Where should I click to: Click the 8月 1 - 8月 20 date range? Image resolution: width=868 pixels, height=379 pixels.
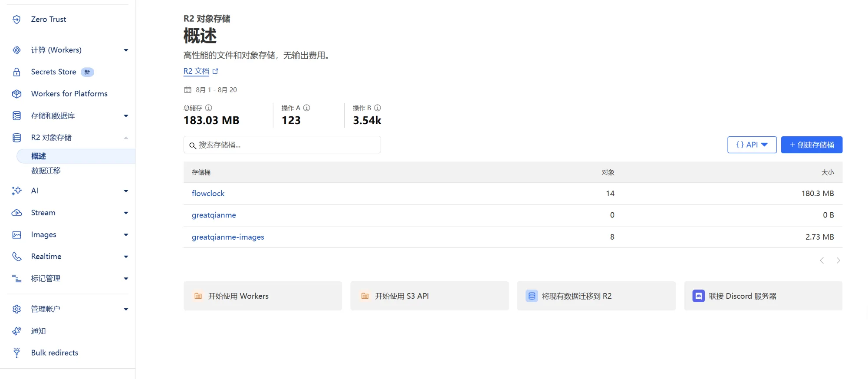click(216, 90)
